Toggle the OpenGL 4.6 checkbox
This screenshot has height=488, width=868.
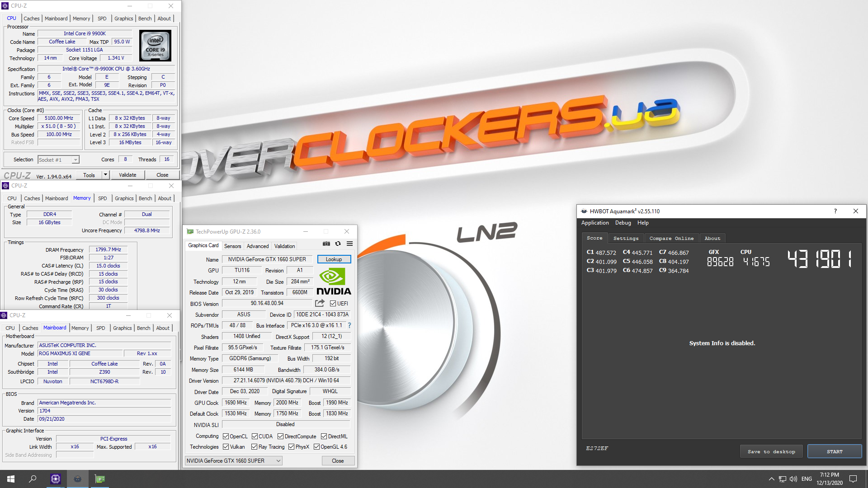click(x=316, y=447)
